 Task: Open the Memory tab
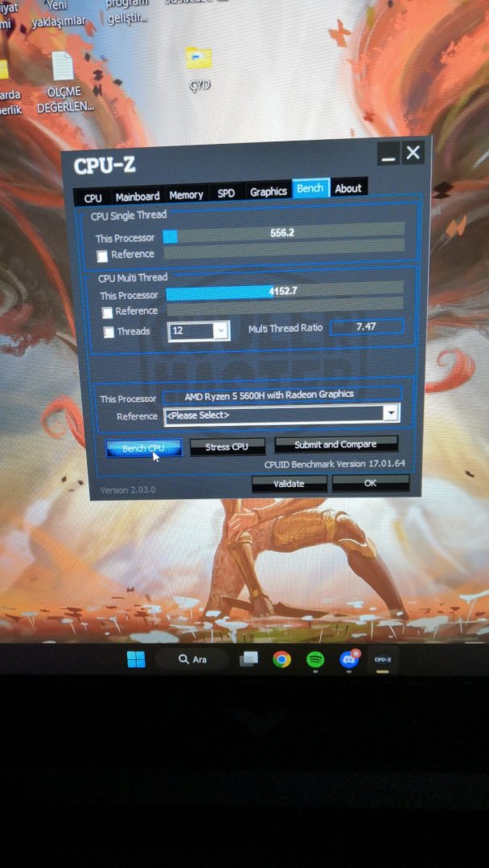click(186, 194)
